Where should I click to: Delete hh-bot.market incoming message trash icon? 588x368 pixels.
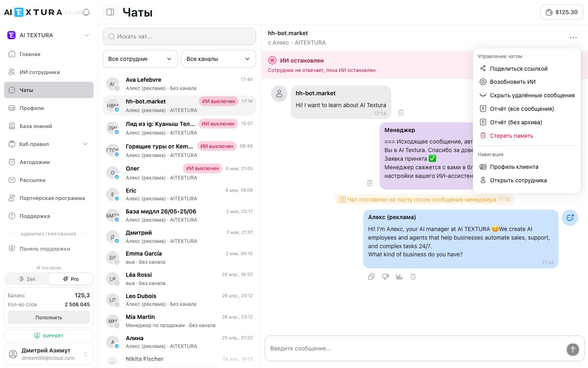pos(401,112)
